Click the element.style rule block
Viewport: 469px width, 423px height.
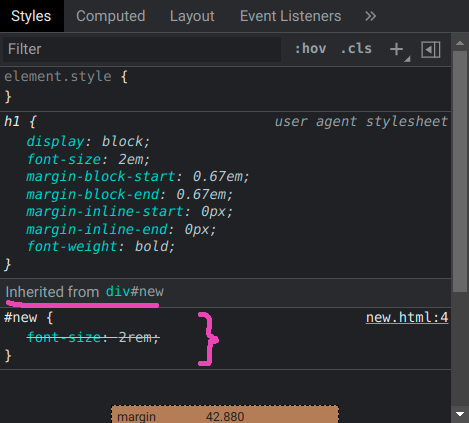tap(225, 87)
